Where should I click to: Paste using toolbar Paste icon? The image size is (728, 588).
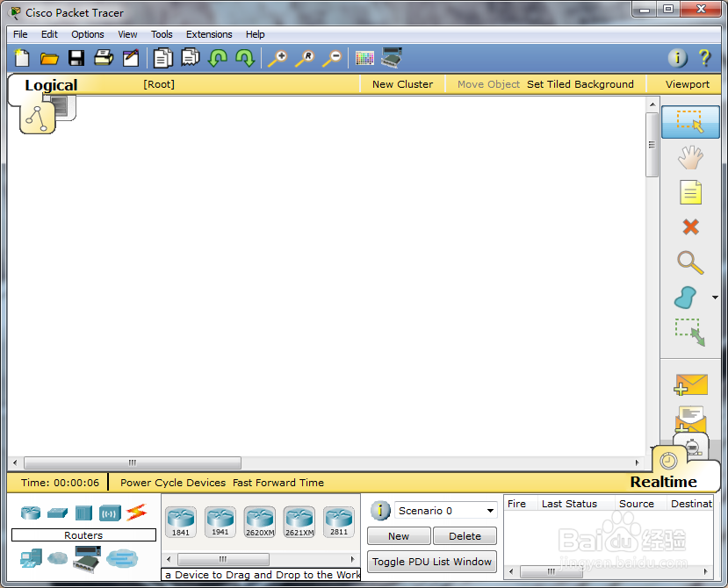click(x=191, y=58)
